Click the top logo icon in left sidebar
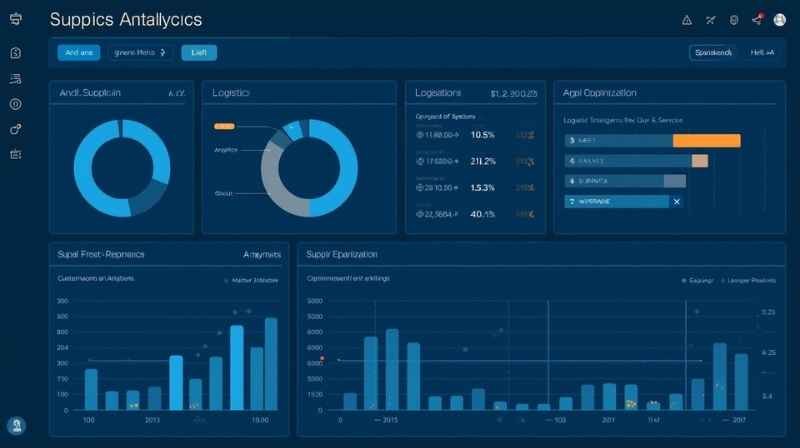This screenshot has width=800, height=448. point(15,20)
